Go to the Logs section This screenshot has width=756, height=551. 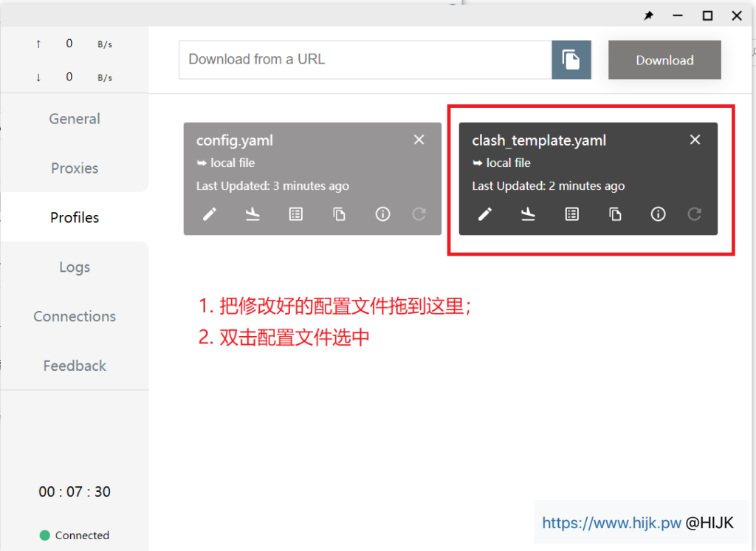click(x=75, y=267)
